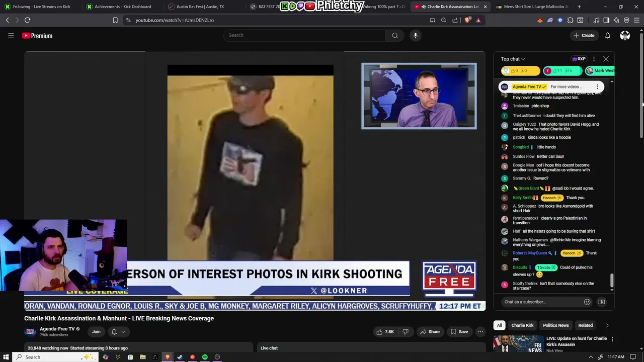Open Agenda-Free TV channel name link
This screenshot has width=644, height=362.
(x=57, y=329)
